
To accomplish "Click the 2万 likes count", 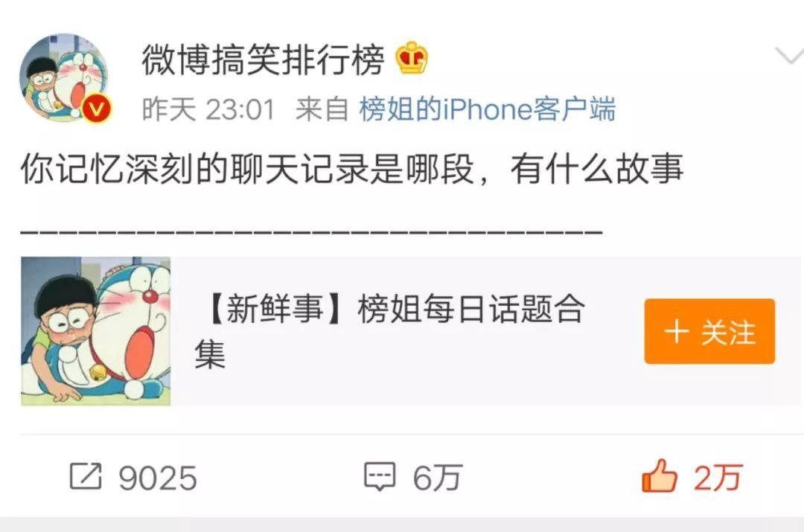I will click(718, 478).
